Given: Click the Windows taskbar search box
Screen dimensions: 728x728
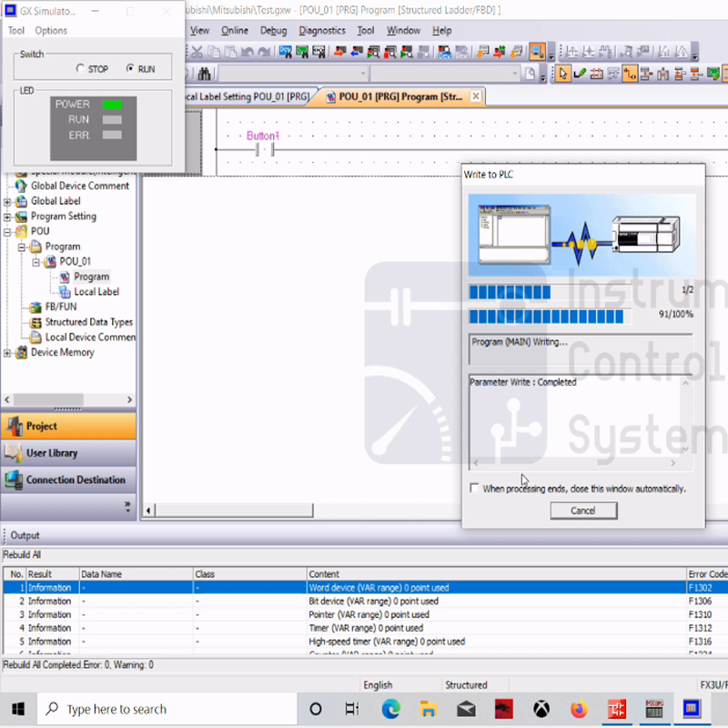Looking at the screenshot, I should 116,709.
